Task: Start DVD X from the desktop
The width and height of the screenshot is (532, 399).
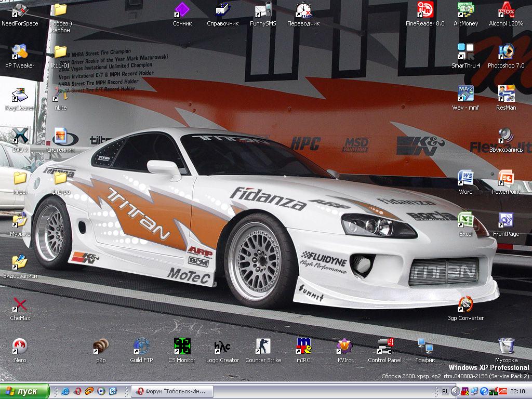Action: pyautogui.click(x=20, y=141)
